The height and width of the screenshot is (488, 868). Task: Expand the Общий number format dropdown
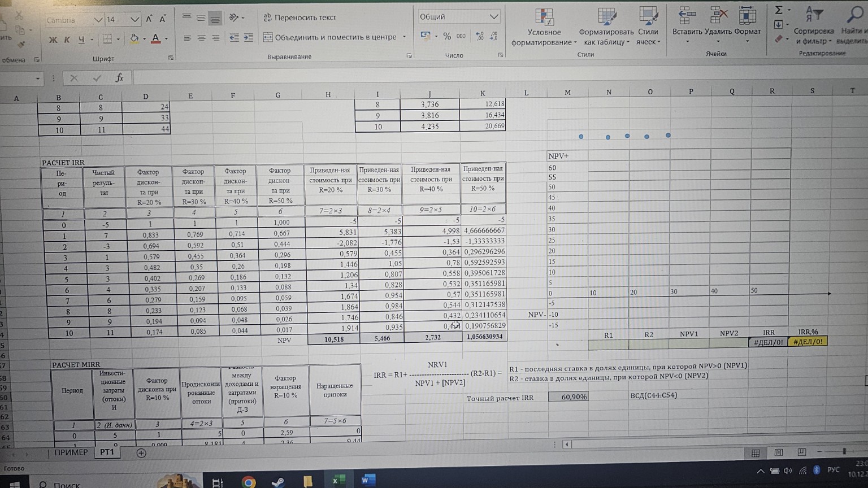[493, 17]
